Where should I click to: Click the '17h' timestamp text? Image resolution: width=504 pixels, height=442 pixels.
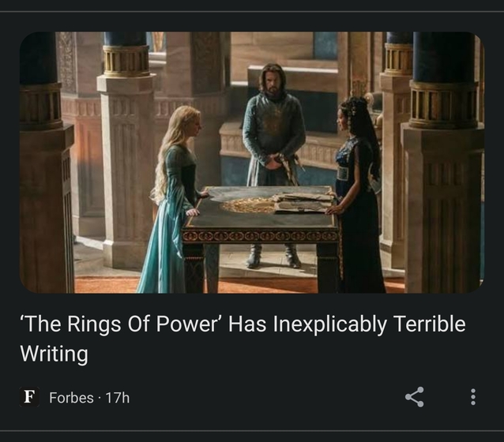[x=117, y=398]
